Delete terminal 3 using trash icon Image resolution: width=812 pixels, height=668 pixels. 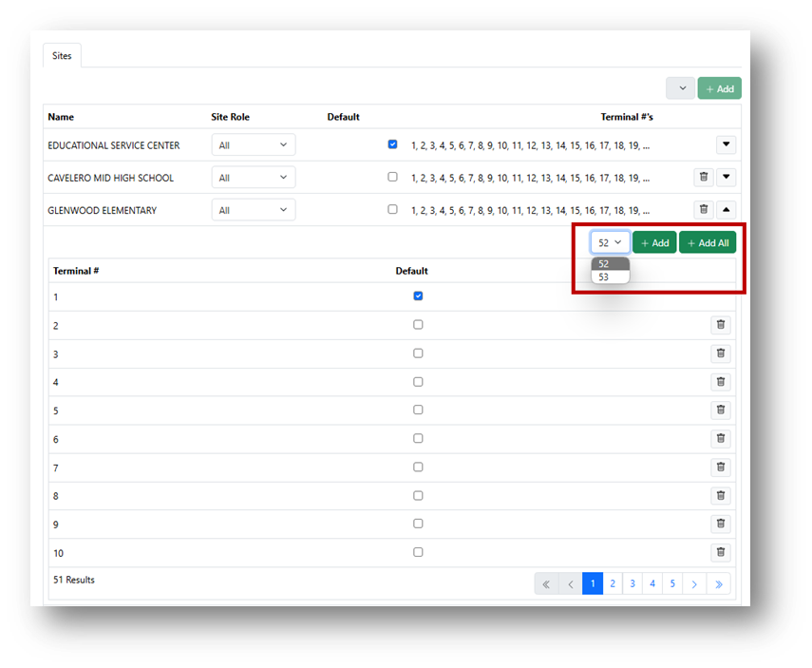720,353
